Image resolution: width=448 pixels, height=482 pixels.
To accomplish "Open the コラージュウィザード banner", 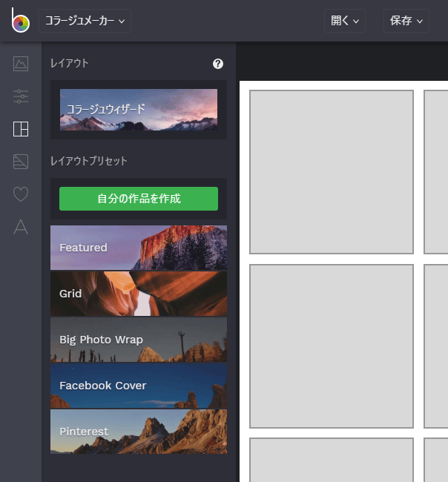I will point(139,110).
